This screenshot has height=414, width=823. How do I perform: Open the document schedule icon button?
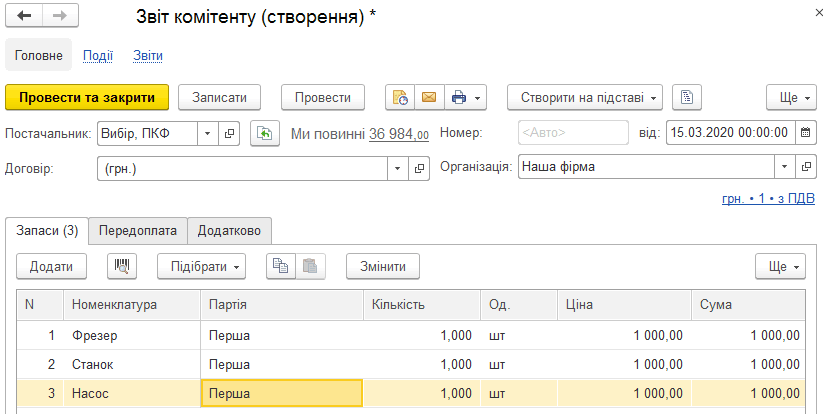[x=400, y=98]
